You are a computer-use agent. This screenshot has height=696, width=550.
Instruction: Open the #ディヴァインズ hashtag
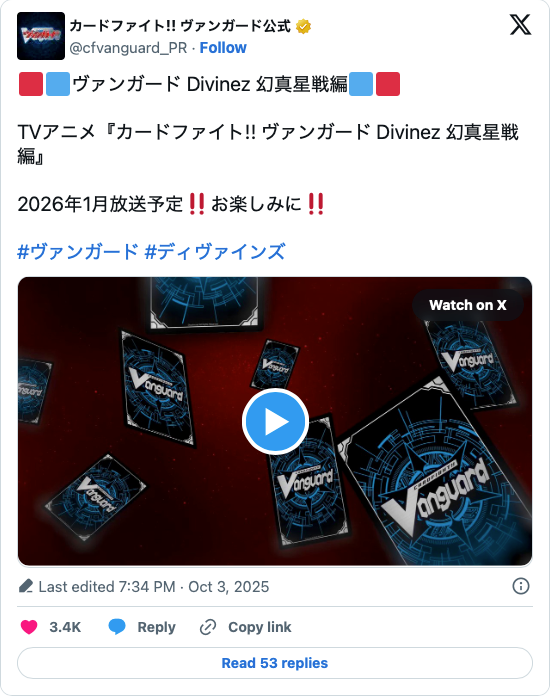click(x=215, y=252)
